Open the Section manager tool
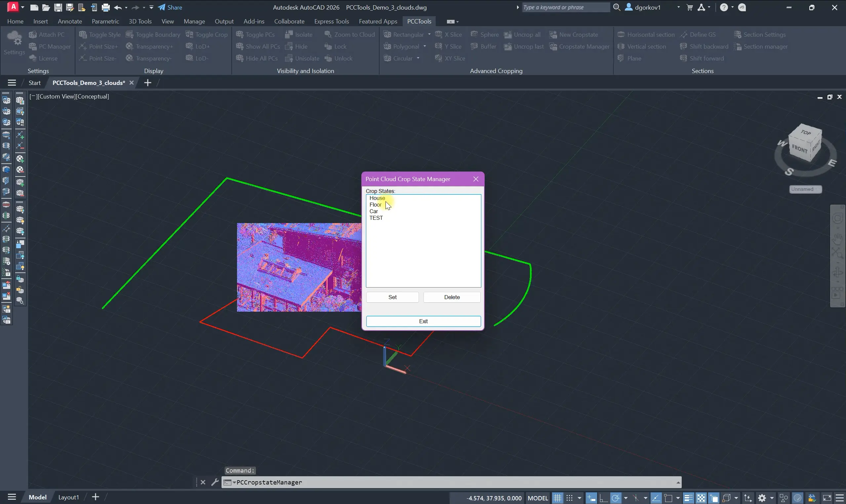 (761, 47)
